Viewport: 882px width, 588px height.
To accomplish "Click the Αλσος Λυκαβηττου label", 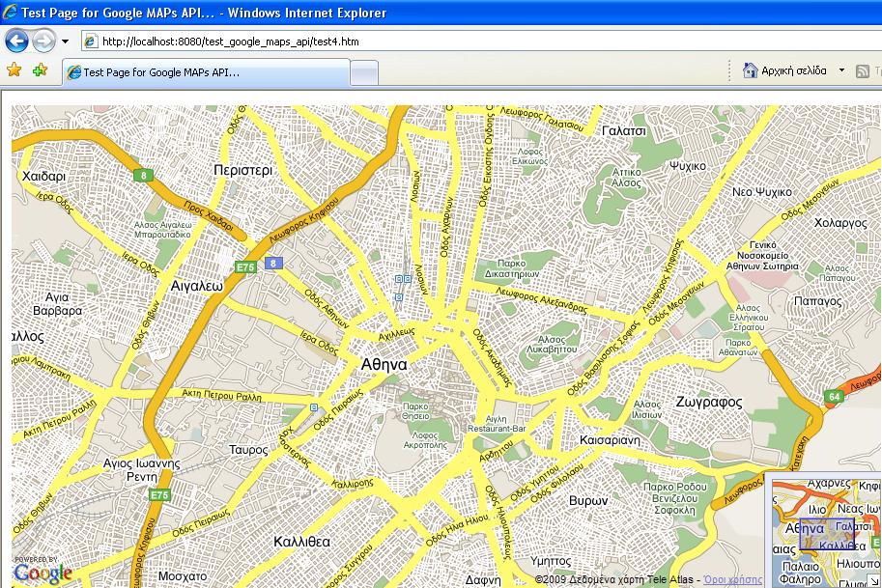I will [x=552, y=345].
